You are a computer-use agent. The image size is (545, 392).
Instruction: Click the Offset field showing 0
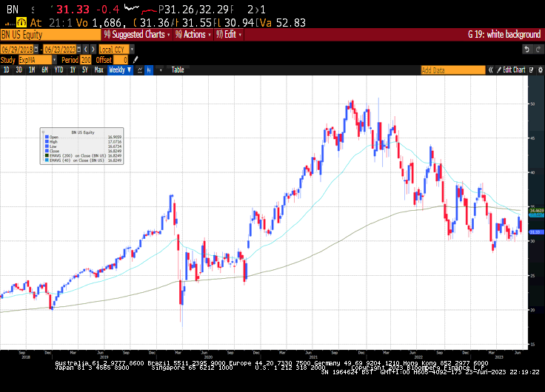pyautogui.click(x=121, y=60)
